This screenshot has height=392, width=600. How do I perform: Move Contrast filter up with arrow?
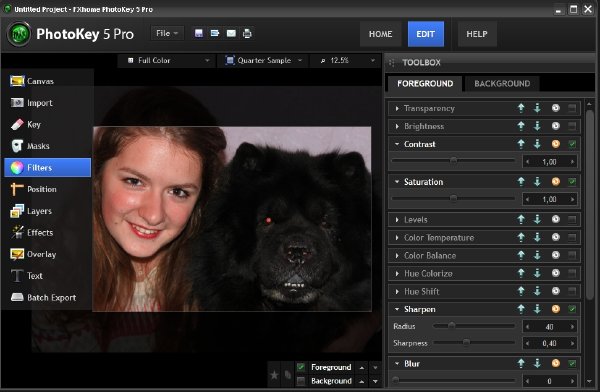tap(521, 144)
